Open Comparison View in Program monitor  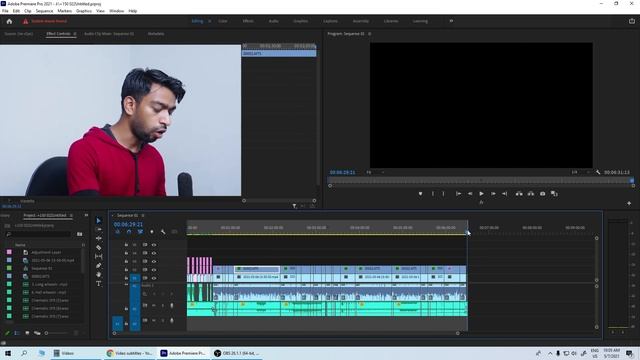(x=554, y=194)
